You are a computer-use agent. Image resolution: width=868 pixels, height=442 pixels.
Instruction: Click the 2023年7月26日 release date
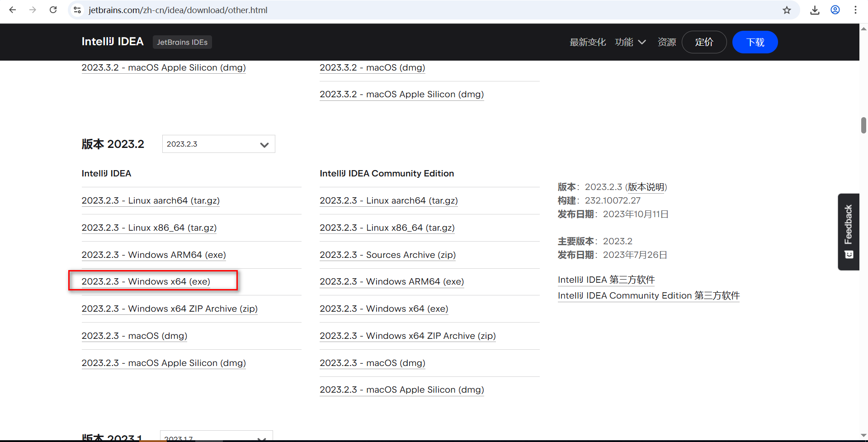point(635,255)
